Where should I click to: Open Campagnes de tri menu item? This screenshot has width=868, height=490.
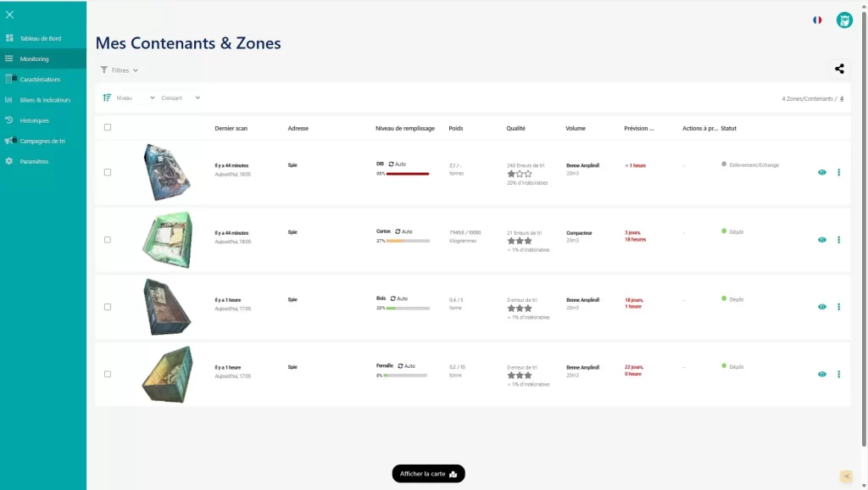coord(42,141)
